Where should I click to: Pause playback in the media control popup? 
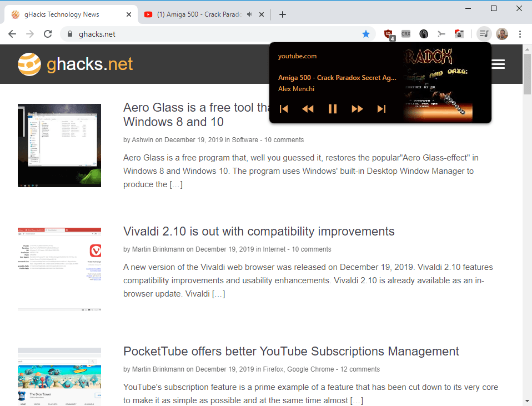(333, 109)
